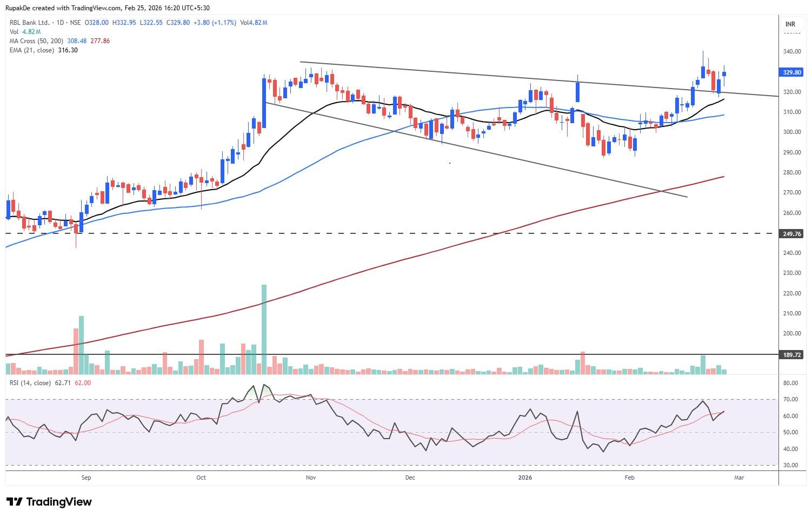Select the Vol indicator legend
Screen dimensions: 812x518
click(x=25, y=31)
